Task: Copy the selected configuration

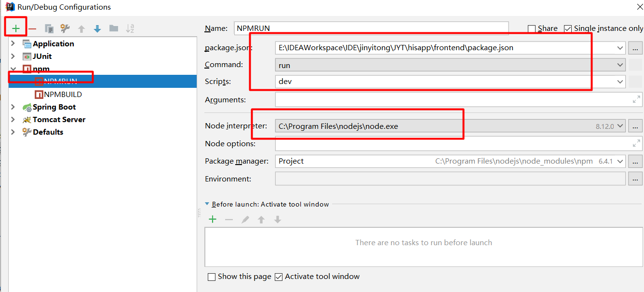Action: click(49, 28)
